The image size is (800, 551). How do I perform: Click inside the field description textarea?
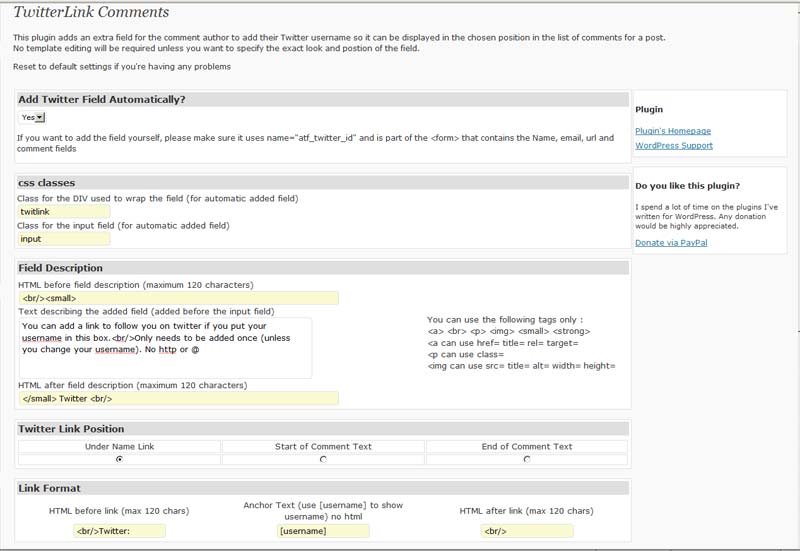(x=165, y=347)
